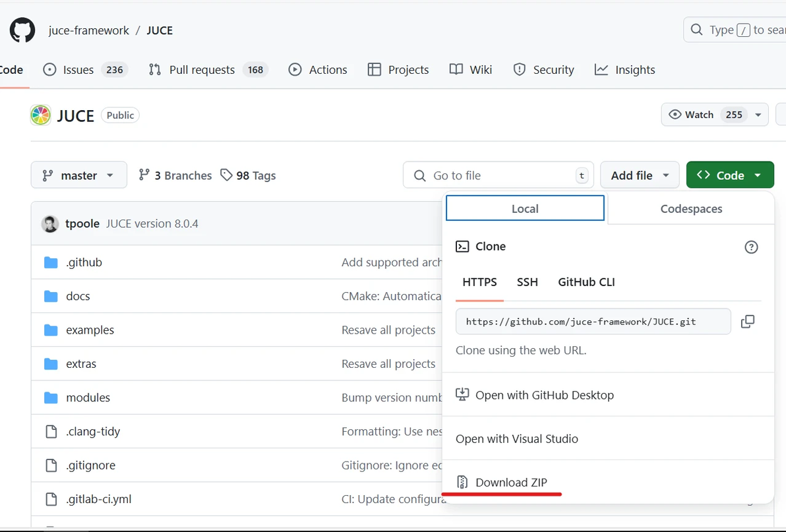Click the 98 Tags icon link
Viewport: 786px width, 532px height.
click(x=226, y=175)
